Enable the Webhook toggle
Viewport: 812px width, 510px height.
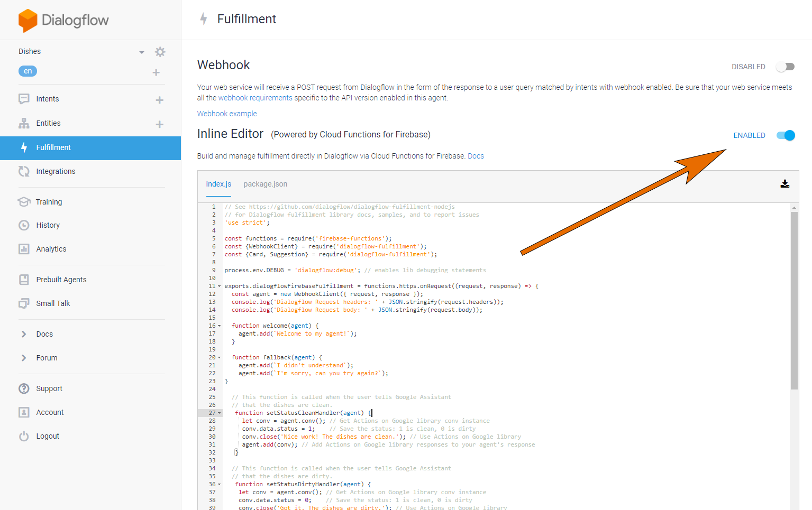click(x=785, y=67)
